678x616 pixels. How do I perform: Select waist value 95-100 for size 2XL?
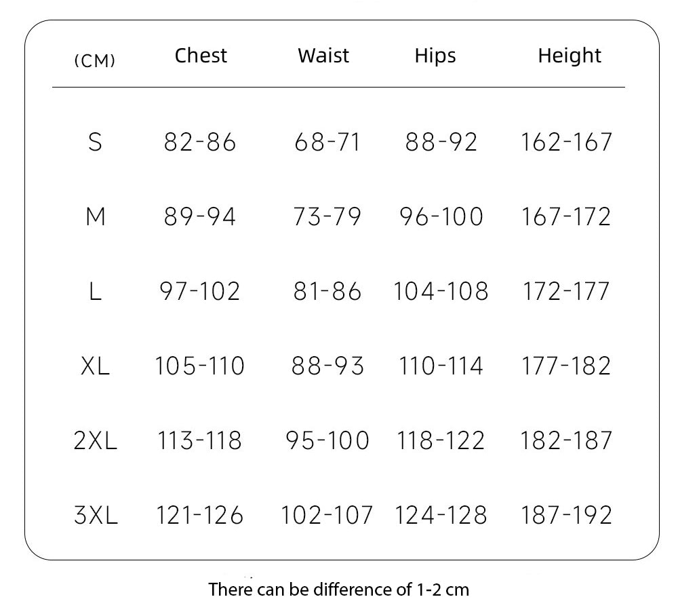tap(327, 440)
